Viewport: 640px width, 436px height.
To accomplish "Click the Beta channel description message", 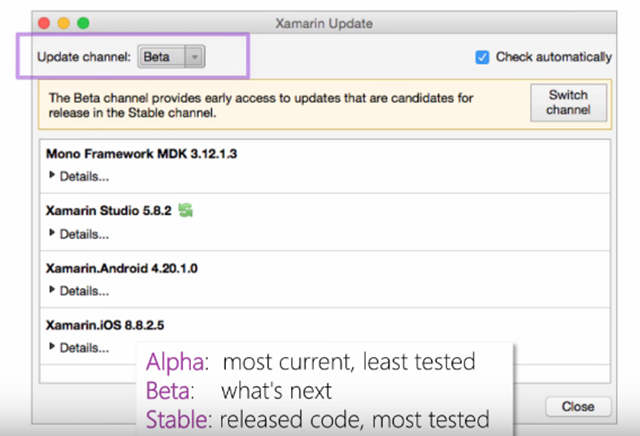I will pyautogui.click(x=261, y=105).
